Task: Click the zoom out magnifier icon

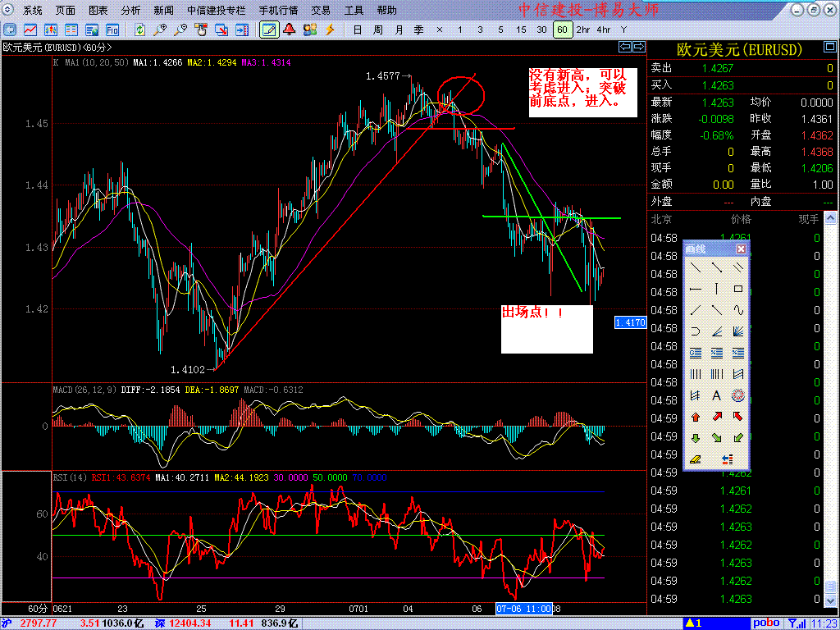Action: coord(180,30)
